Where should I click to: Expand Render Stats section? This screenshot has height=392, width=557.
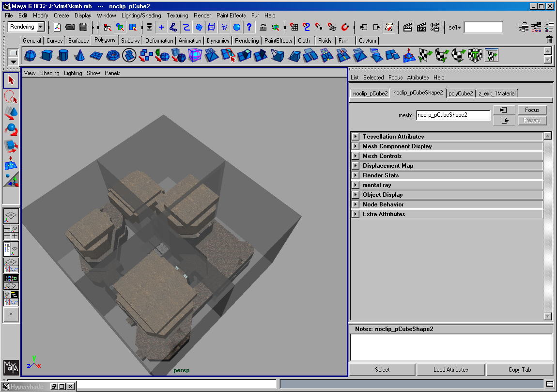point(355,175)
